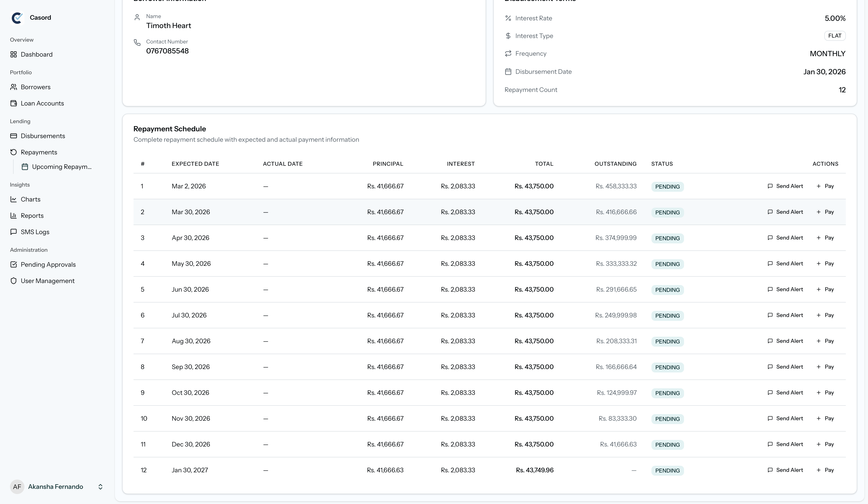Click the Disbursements card icon

click(x=13, y=136)
